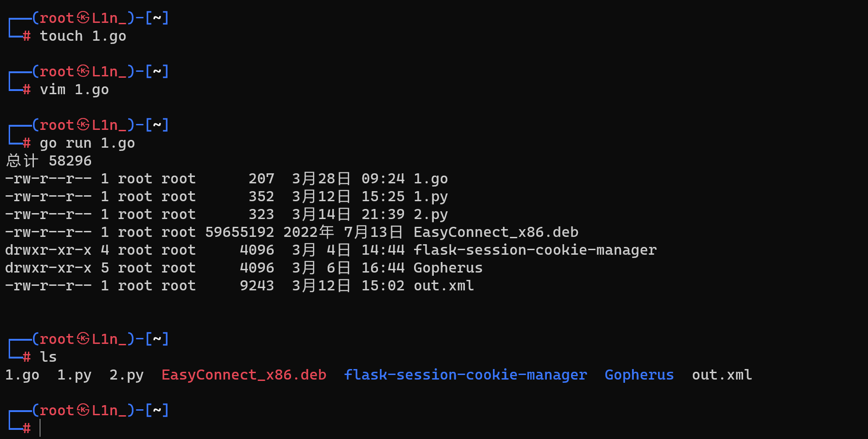Click the skull icon above go run
868x439 pixels.
click(83, 125)
